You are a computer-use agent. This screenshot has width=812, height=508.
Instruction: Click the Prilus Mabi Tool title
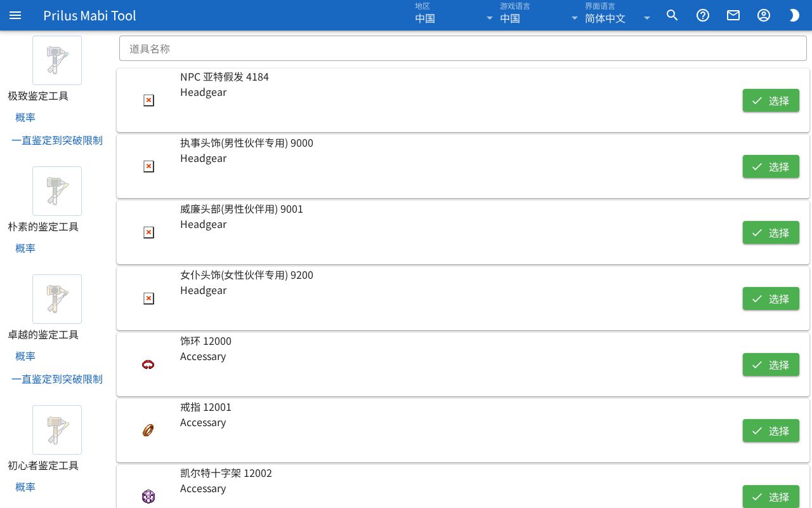(89, 15)
